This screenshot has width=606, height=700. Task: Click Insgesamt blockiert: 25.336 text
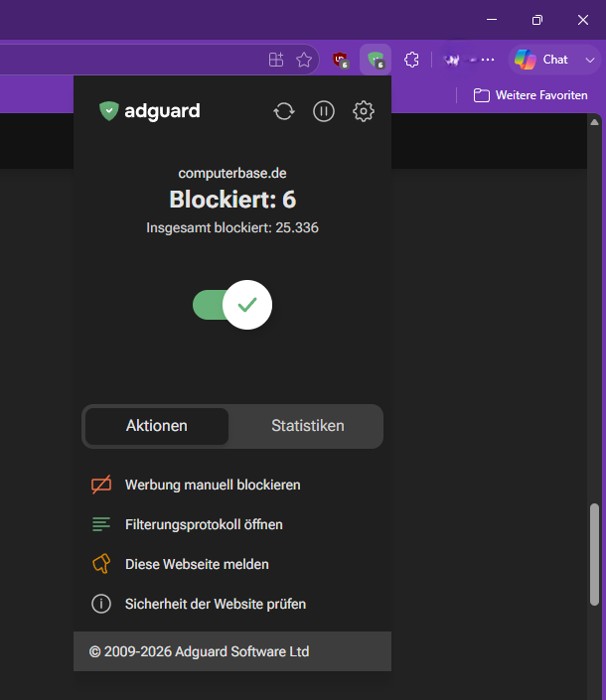click(x=232, y=227)
